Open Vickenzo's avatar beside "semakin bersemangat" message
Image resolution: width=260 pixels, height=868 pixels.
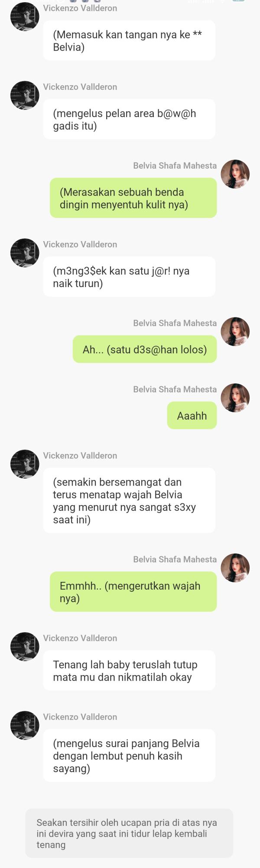click(25, 464)
